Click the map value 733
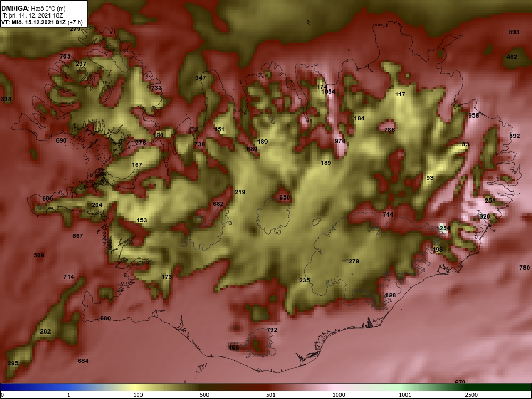This screenshot has width=532, height=399. [156, 88]
